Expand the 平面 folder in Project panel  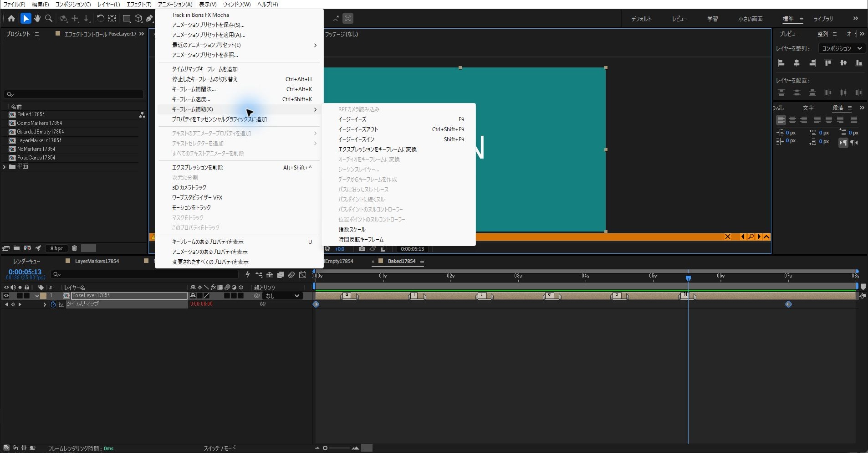[x=5, y=167]
